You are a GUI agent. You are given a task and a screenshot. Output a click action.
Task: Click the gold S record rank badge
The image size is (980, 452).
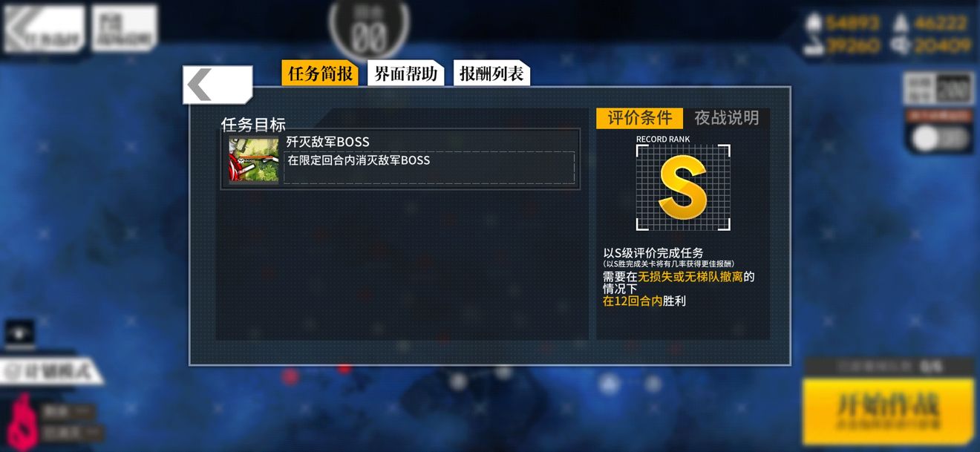coord(682,187)
